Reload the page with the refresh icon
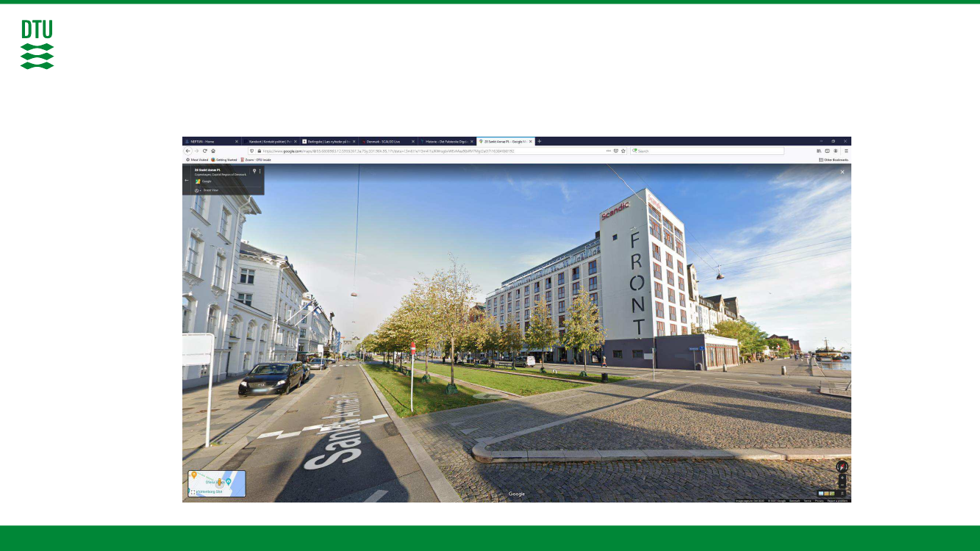This screenshot has width=980, height=551. (x=204, y=151)
